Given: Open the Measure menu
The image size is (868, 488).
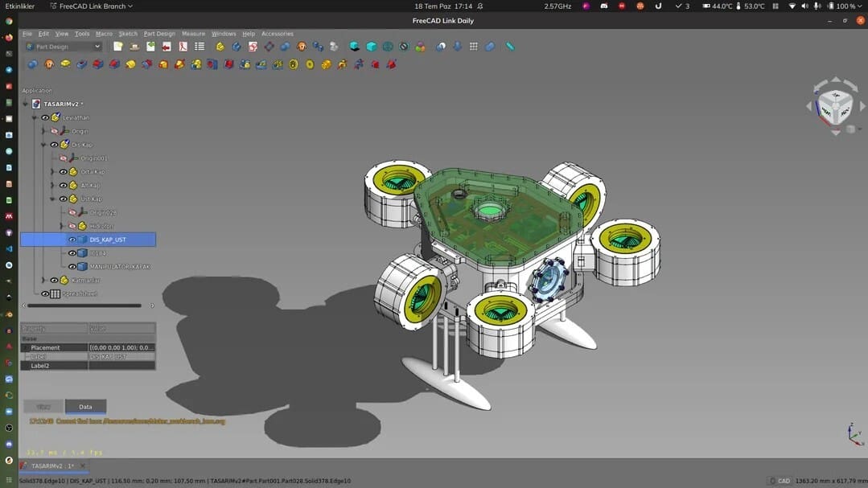Looking at the screenshot, I should point(193,34).
